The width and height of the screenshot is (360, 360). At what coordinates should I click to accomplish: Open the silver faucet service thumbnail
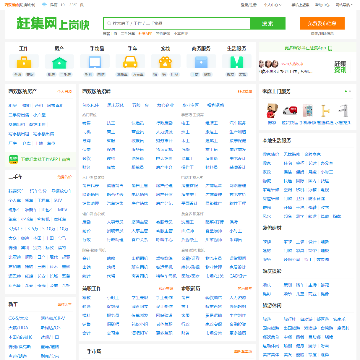[x=343, y=111]
